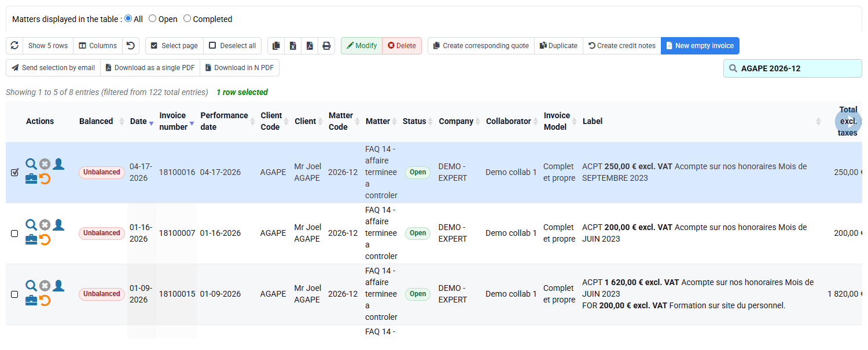
Task: Click the reset table undo icon
Action: (131, 46)
